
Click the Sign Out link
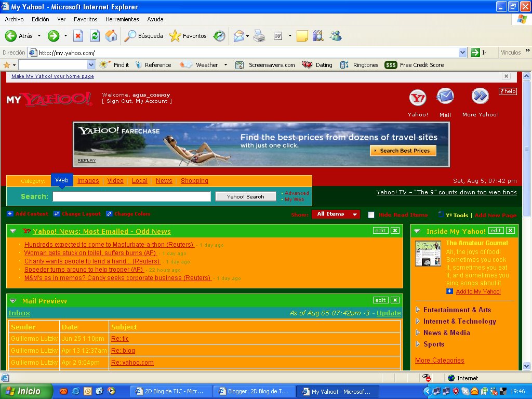[x=119, y=101]
